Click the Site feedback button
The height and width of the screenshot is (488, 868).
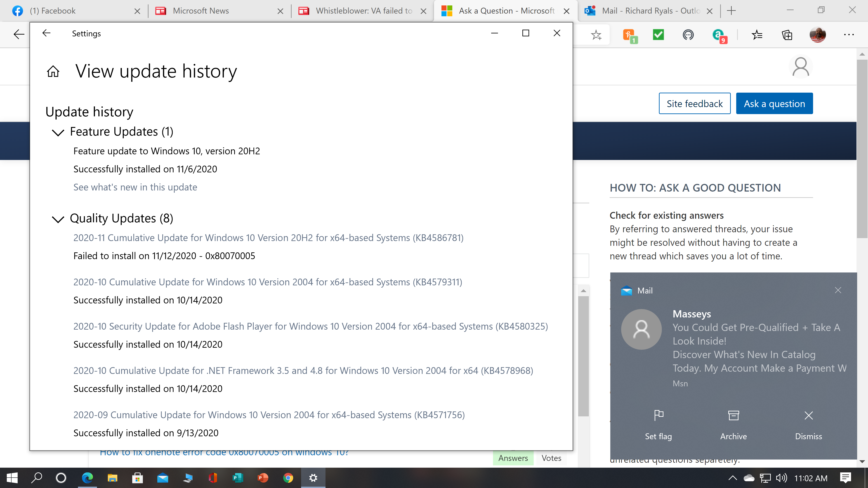pos(694,104)
